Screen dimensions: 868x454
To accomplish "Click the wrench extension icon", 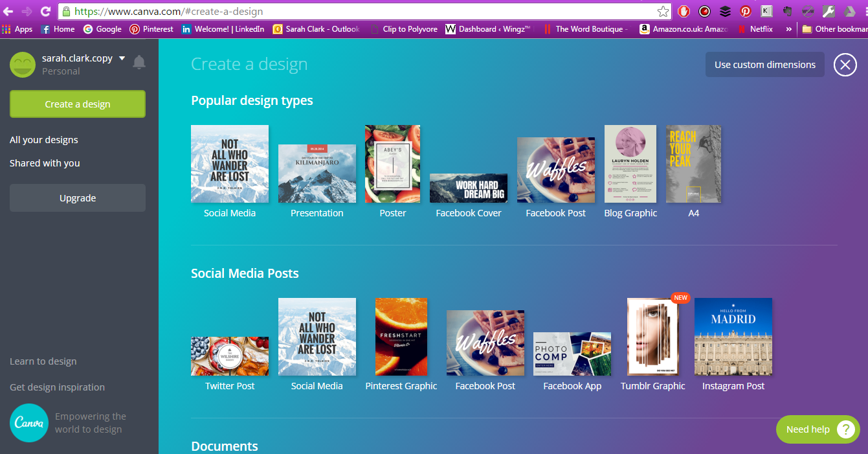I will [x=829, y=11].
